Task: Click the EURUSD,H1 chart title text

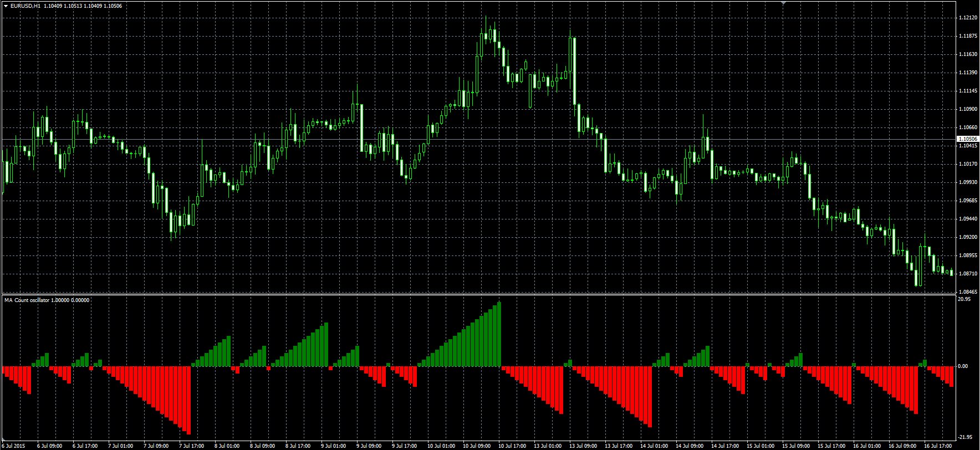Action: [x=25, y=6]
